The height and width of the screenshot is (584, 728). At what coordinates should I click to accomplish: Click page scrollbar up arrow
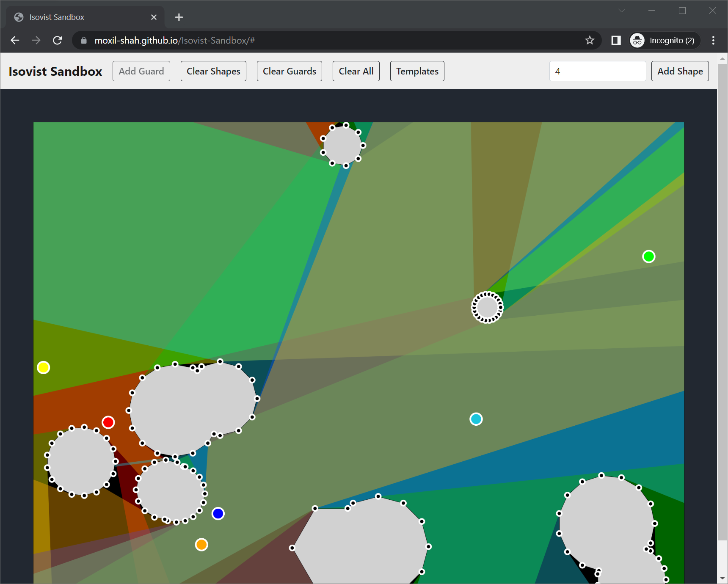pyautogui.click(x=722, y=58)
